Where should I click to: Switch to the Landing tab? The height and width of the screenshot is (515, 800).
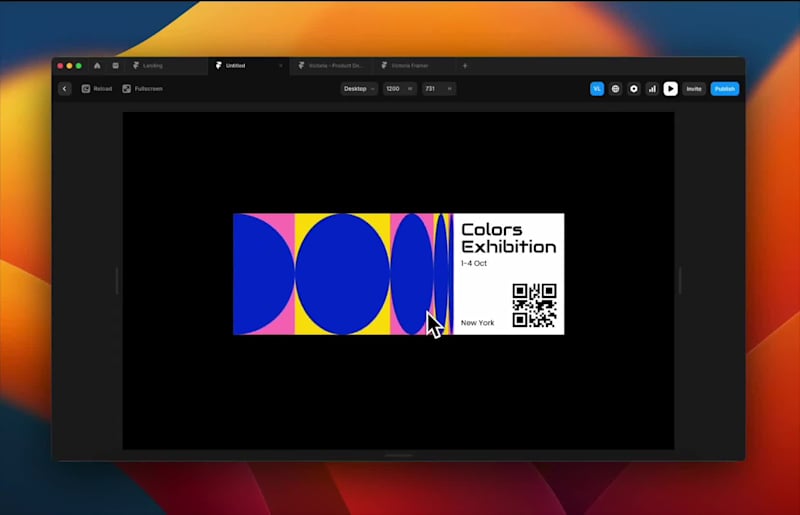[152, 66]
